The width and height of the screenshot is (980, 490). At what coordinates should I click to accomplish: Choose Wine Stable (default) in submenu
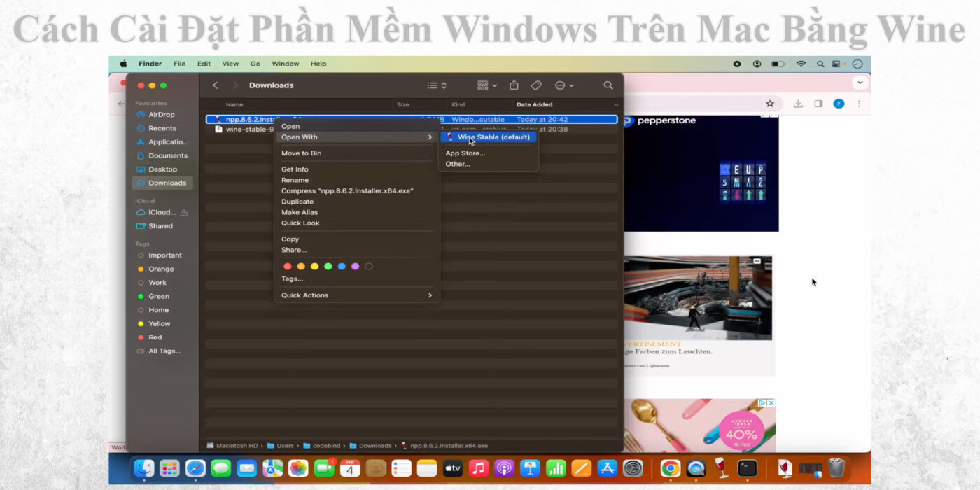(x=489, y=137)
